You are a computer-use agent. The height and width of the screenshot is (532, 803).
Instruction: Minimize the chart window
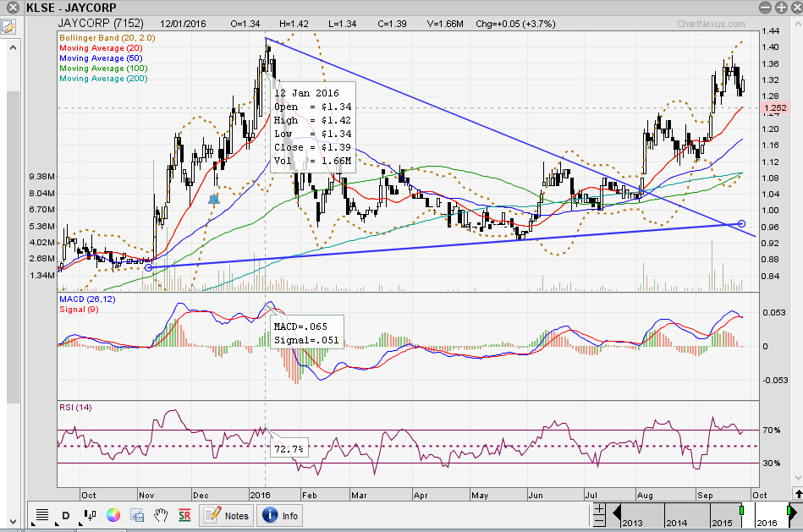[x=765, y=8]
